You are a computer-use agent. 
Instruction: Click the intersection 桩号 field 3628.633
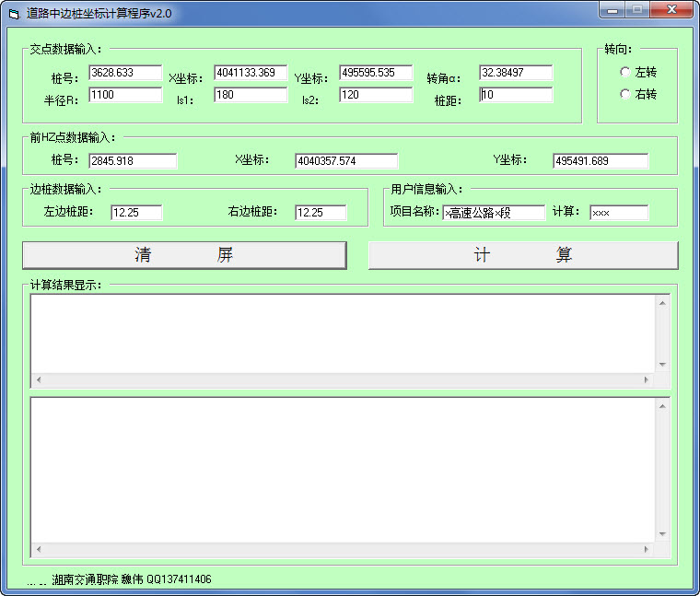coord(125,73)
